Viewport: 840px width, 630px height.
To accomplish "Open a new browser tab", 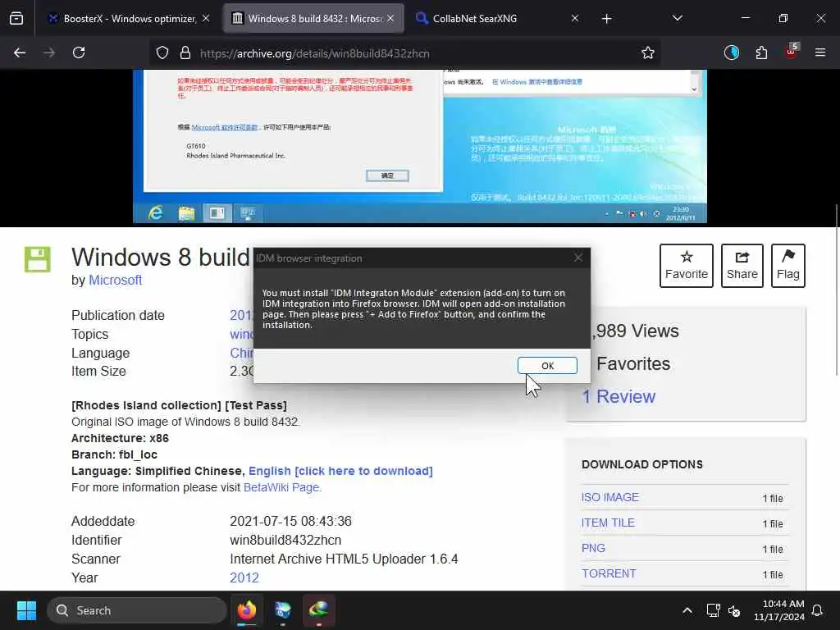I will pyautogui.click(x=606, y=19).
